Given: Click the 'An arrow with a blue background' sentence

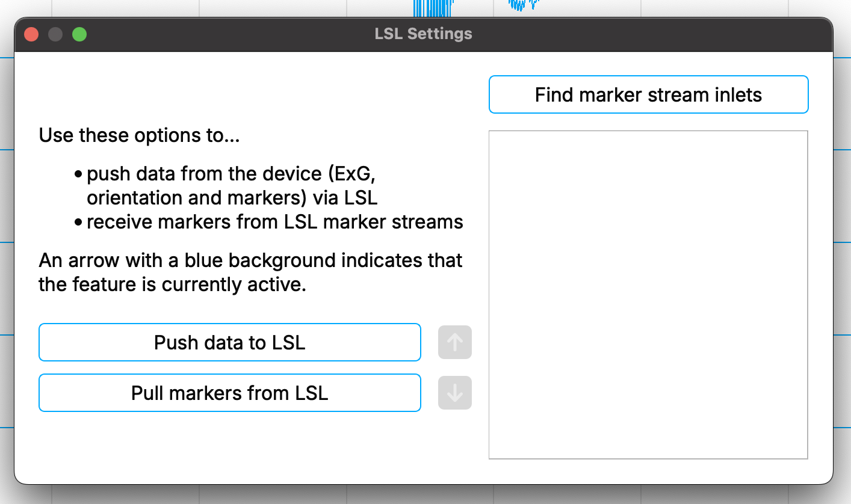Looking at the screenshot, I should click(x=250, y=260).
